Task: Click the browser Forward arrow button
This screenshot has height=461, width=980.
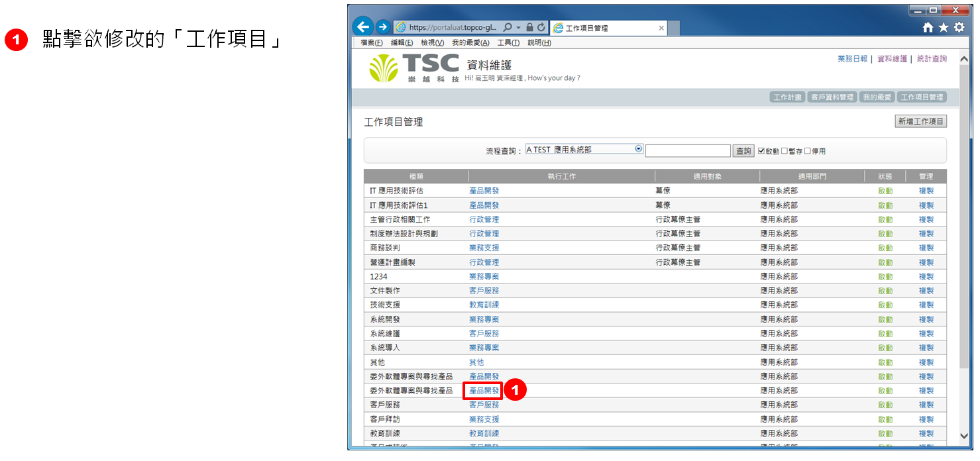Action: click(x=382, y=27)
